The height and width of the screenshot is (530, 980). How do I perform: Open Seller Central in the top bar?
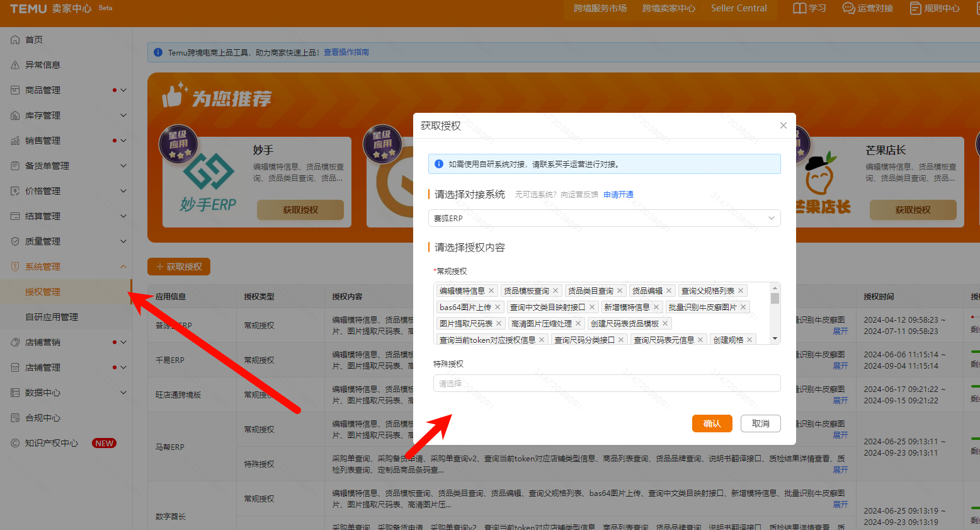point(739,8)
